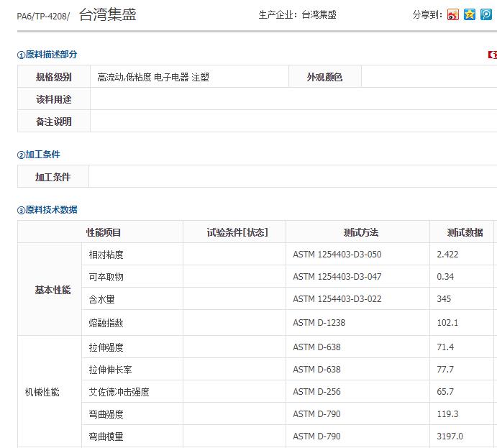Click the 试验条件[状态] column header
The width and height of the screenshot is (497, 448).
(234, 232)
